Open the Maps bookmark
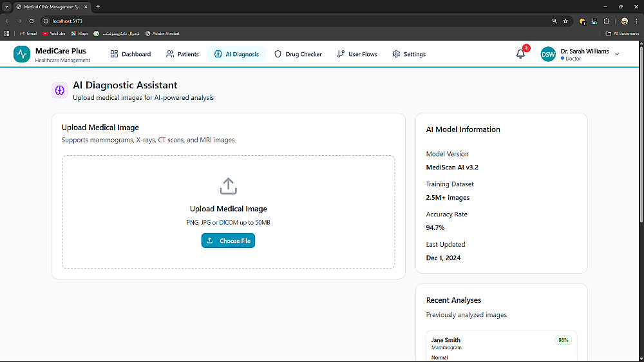 [x=79, y=33]
